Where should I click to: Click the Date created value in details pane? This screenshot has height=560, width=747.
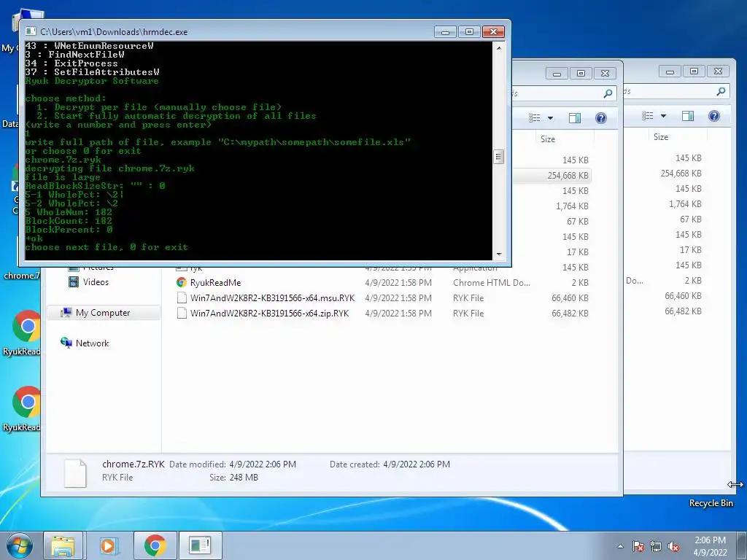[x=417, y=464]
